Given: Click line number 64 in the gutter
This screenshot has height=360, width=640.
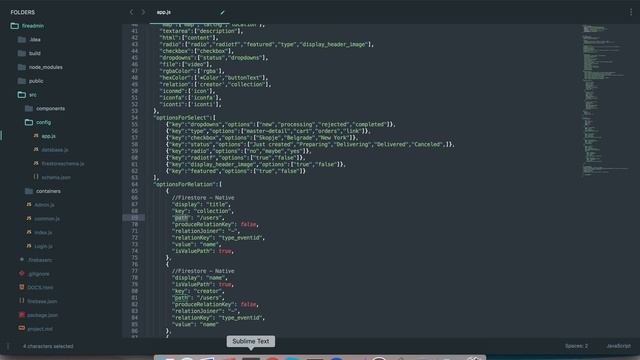Looking at the screenshot, I should point(135,184).
